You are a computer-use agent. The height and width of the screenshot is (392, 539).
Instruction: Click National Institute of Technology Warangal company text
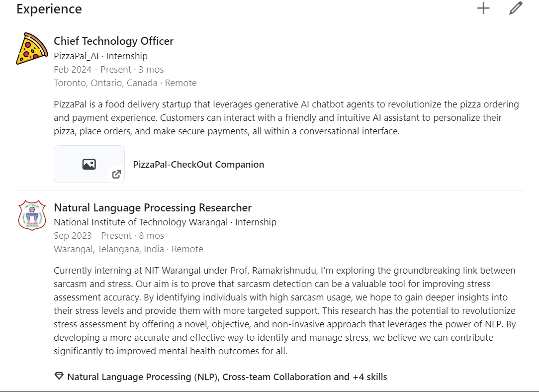[141, 222]
